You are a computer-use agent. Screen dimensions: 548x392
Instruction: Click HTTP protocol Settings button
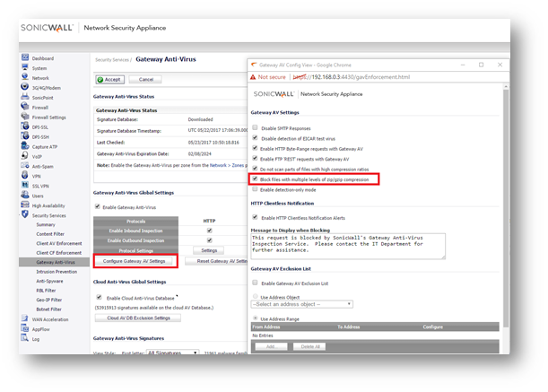209,251
